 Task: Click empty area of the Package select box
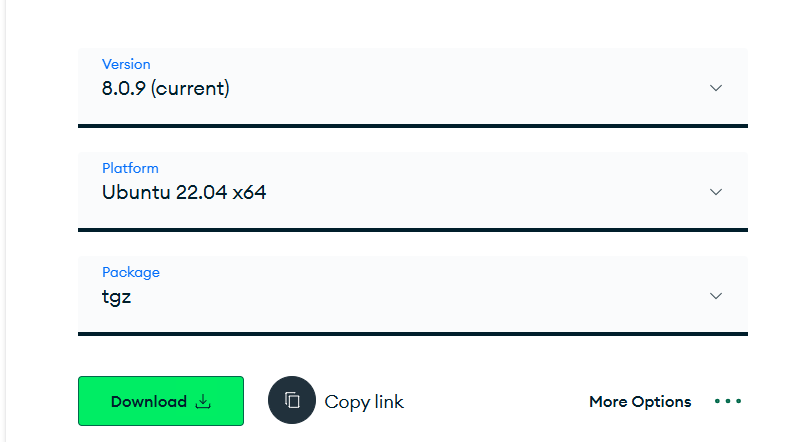(x=412, y=296)
